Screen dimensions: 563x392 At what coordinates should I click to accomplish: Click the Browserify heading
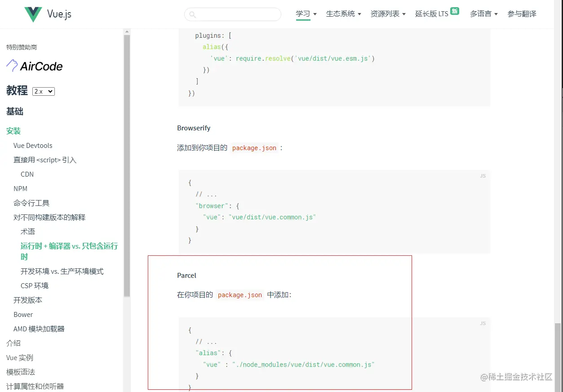coord(194,128)
